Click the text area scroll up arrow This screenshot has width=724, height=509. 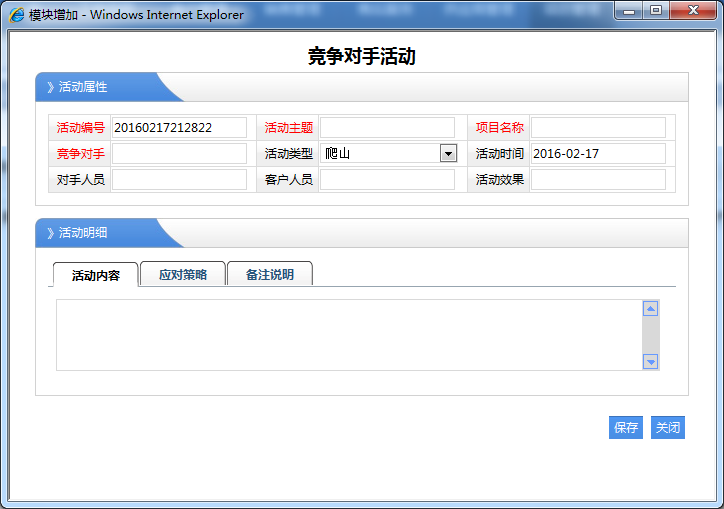(650, 309)
